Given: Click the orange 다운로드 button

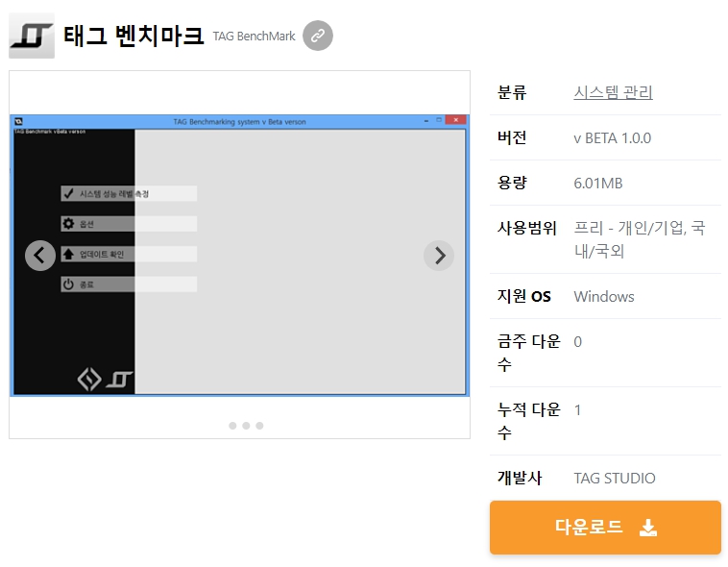Looking at the screenshot, I should (605, 527).
